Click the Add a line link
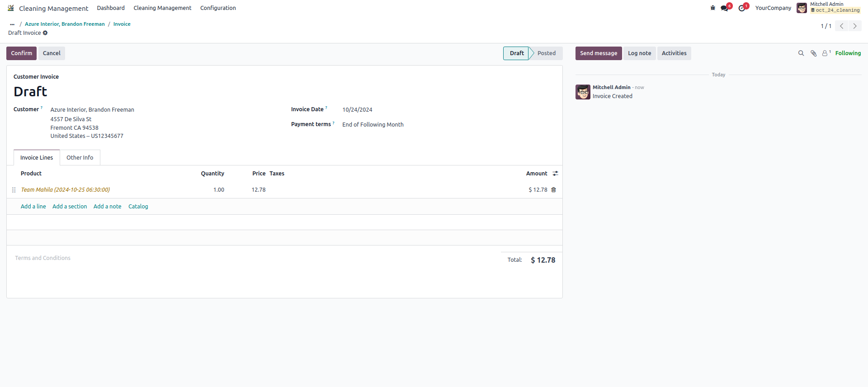868x387 pixels. tap(33, 207)
